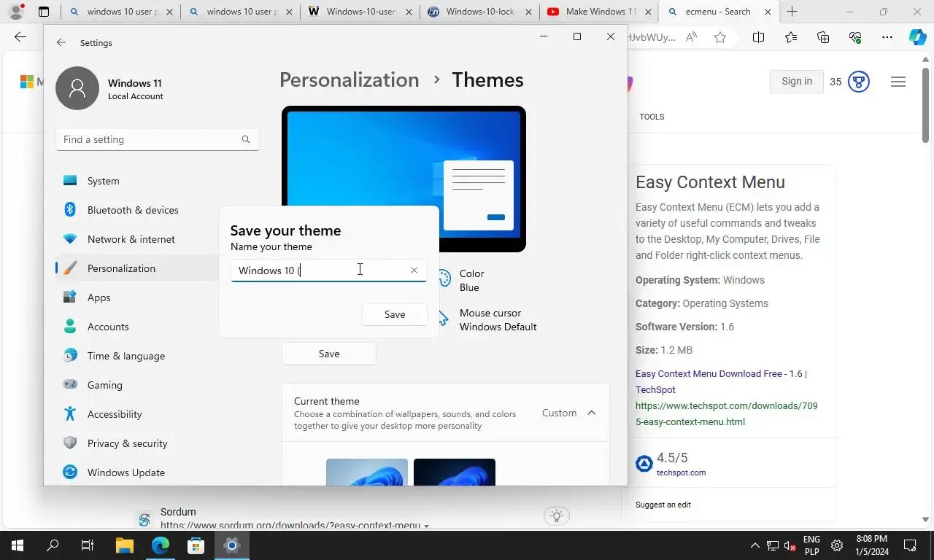The width and height of the screenshot is (934, 560).
Task: Click the lightbulb feedback icon
Action: click(557, 516)
